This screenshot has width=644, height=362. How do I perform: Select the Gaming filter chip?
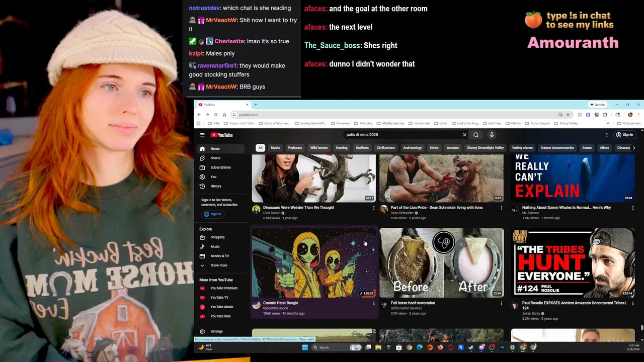click(342, 148)
